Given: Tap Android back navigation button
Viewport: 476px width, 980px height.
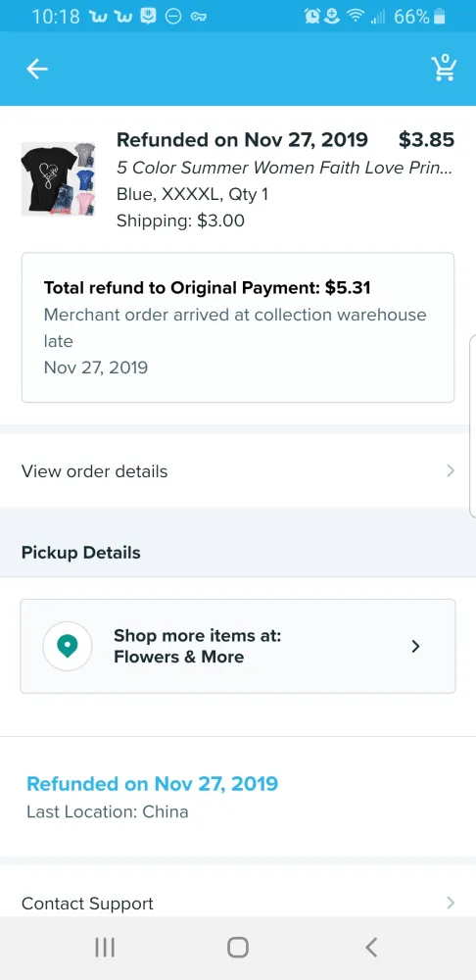Looking at the screenshot, I should click(371, 948).
